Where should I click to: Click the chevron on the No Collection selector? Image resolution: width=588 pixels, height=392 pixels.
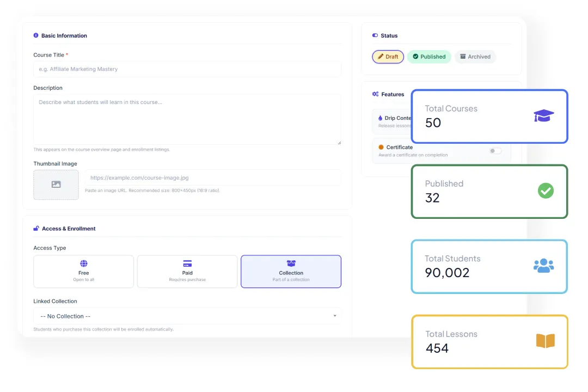[x=335, y=316]
